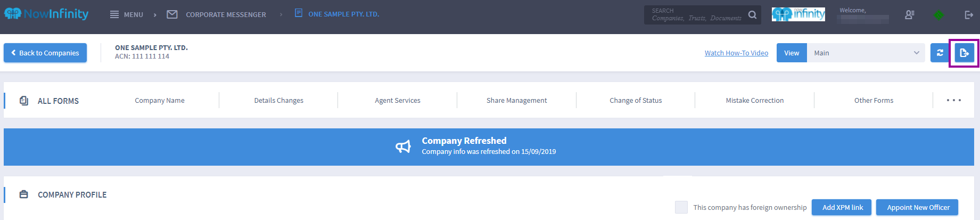Open the Change of Status tab
Image resolution: width=980 pixels, height=220 pixels.
pos(636,100)
